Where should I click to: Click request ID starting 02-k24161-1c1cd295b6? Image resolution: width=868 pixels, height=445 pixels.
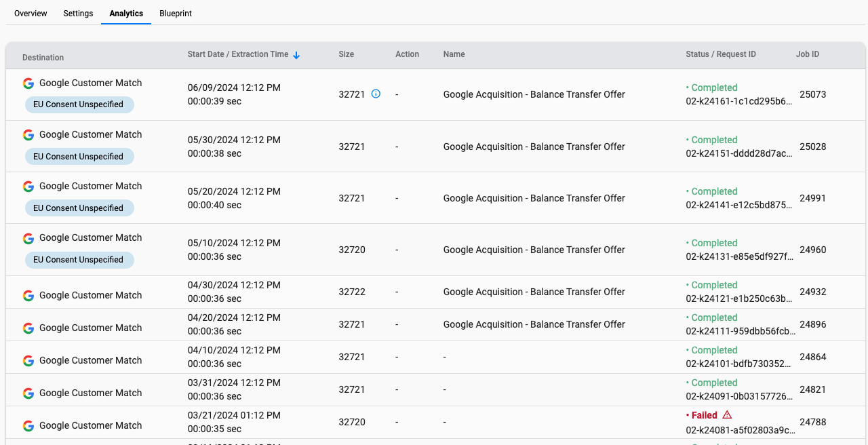739,101
